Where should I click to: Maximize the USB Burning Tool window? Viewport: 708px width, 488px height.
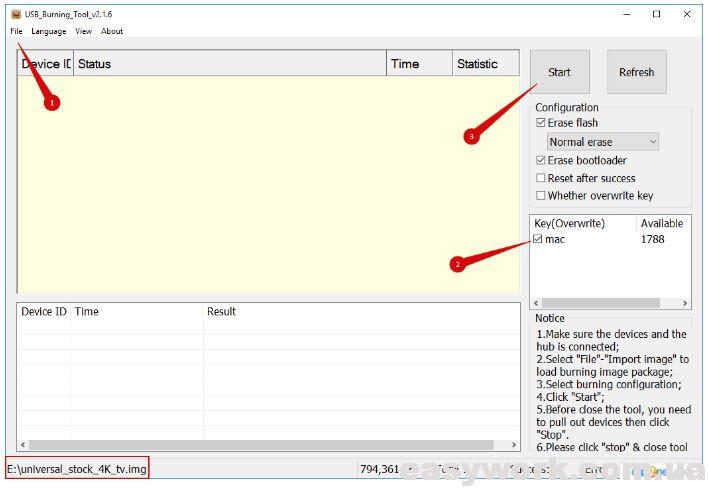[x=657, y=14]
